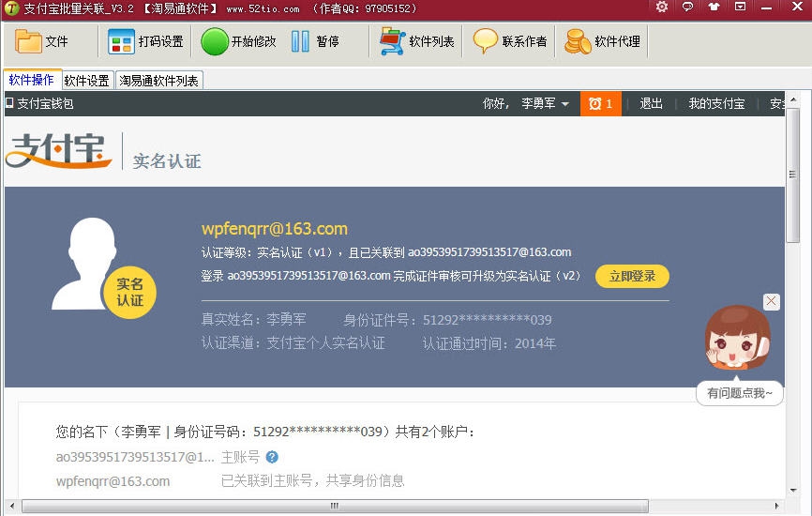Open 打码设置 captcha settings icon
Viewport: 812px width, 516px height.
click(x=121, y=41)
